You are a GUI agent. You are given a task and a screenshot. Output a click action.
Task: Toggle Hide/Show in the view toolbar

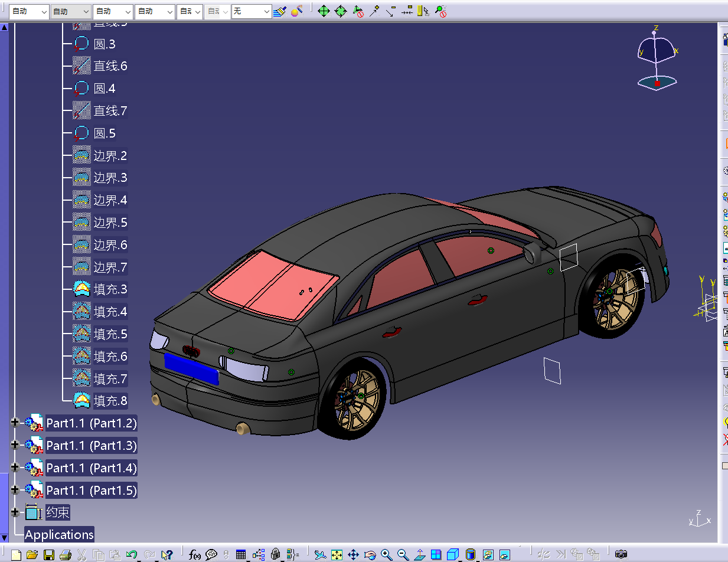tap(488, 555)
